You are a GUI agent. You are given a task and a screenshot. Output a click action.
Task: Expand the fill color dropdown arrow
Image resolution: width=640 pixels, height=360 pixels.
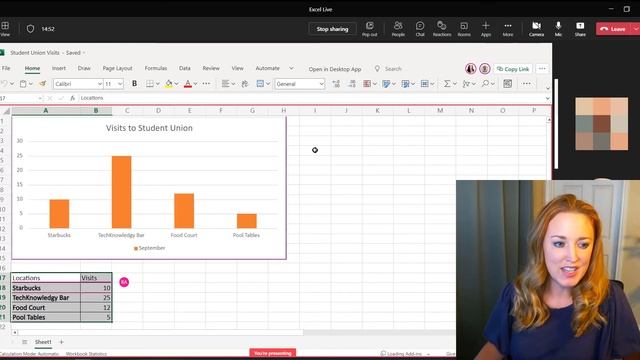click(x=176, y=84)
